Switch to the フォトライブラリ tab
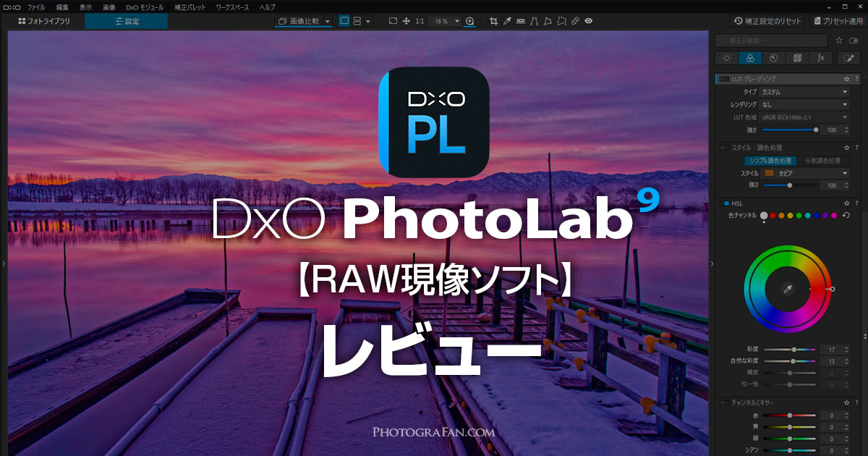The height and width of the screenshot is (456, 868). tap(43, 21)
